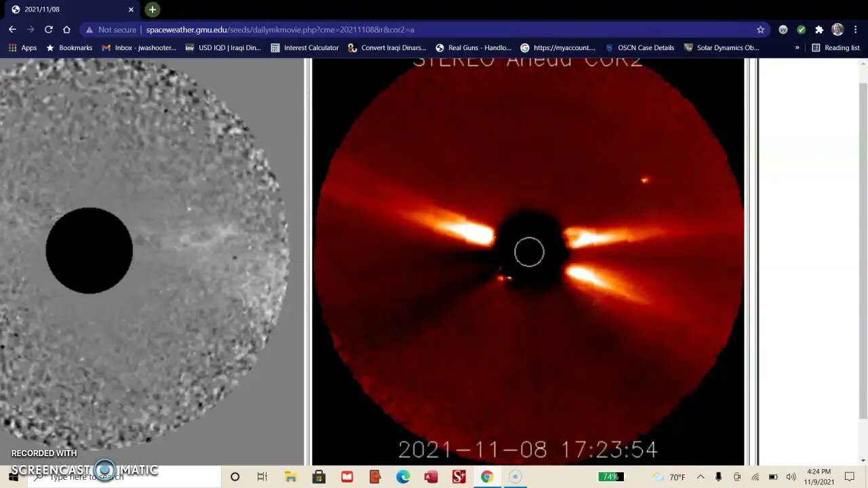This screenshot has height=488, width=868.
Task: Open the 70°F weather widget
Action: point(669,477)
